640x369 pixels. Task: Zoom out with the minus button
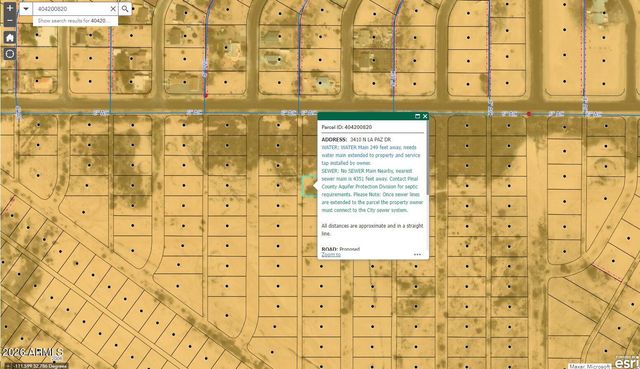pyautogui.click(x=10, y=20)
